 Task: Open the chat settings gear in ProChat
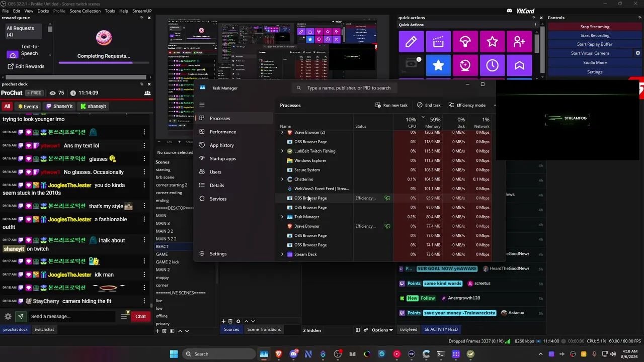(x=8, y=316)
